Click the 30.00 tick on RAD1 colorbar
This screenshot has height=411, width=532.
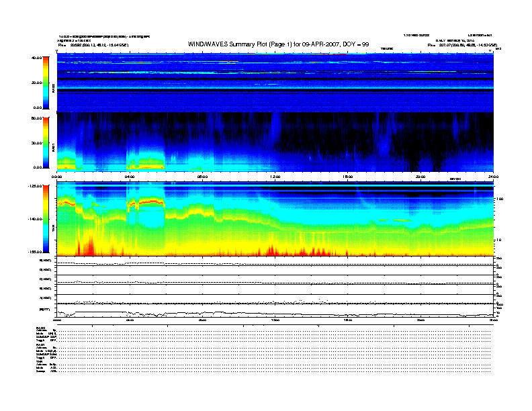pos(36,143)
